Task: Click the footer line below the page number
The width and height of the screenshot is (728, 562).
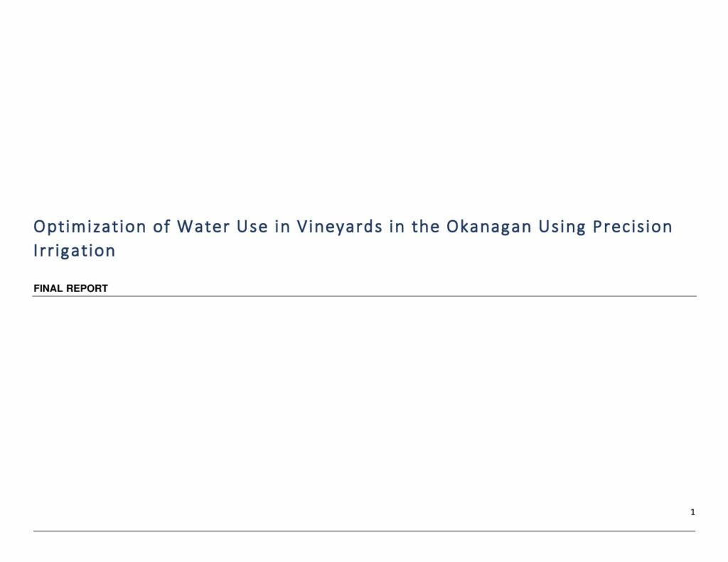Action: click(364, 531)
